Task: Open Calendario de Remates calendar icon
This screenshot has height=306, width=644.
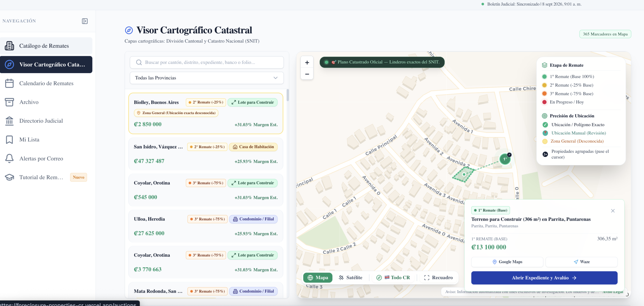Action: click(9, 83)
